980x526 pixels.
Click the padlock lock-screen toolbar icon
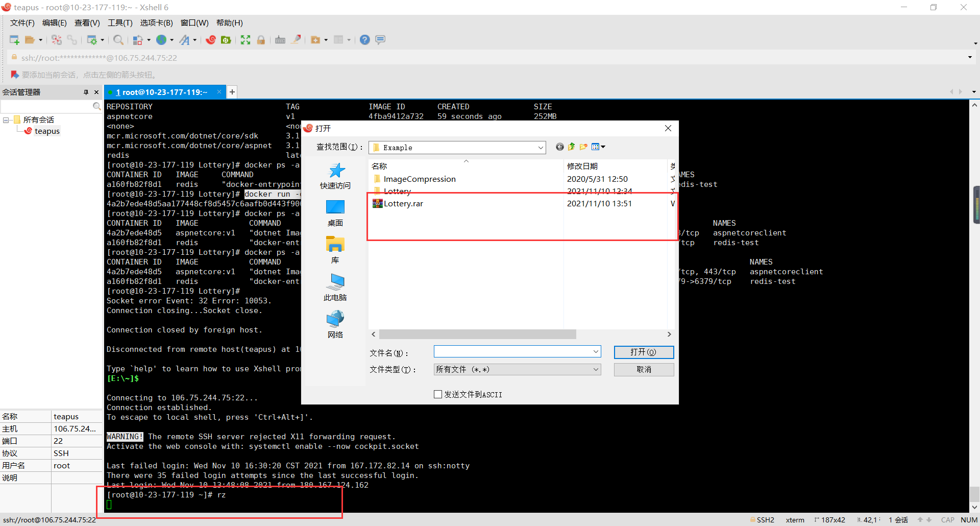tap(261, 40)
